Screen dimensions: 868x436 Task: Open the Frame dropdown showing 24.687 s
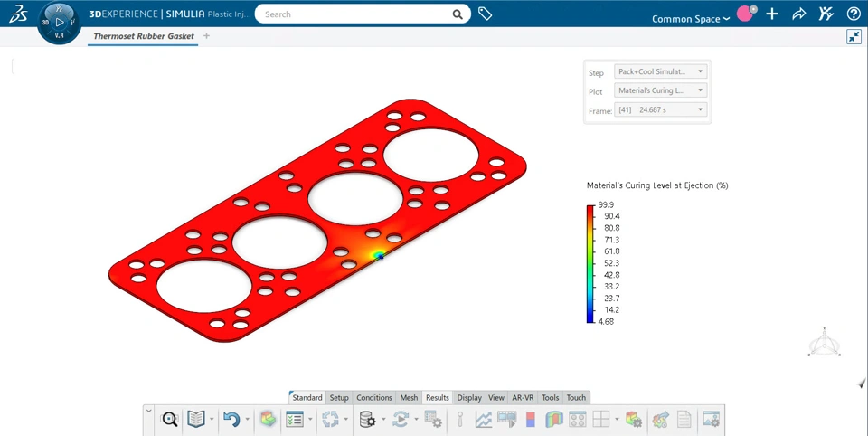point(660,109)
